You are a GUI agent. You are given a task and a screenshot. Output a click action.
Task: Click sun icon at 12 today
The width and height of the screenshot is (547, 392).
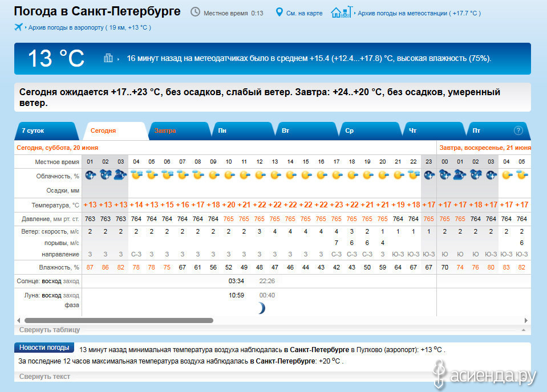[260, 175]
